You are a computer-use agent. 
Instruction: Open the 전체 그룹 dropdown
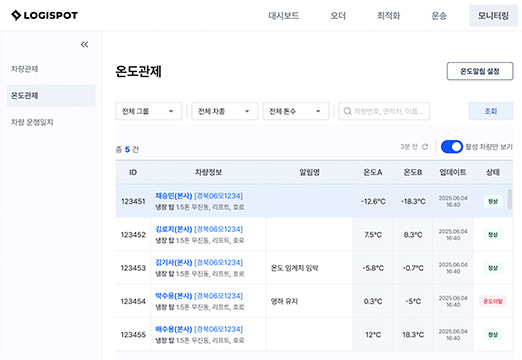[x=149, y=111]
